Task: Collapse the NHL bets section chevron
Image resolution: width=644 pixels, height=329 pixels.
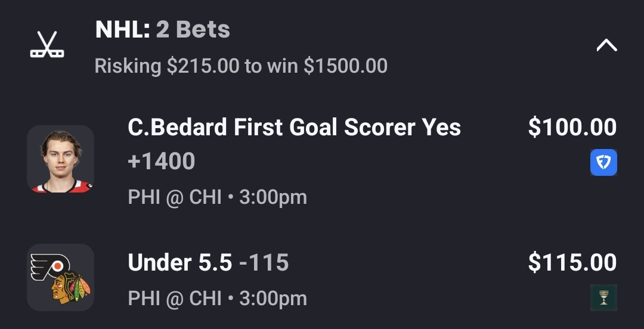Action: tap(606, 45)
